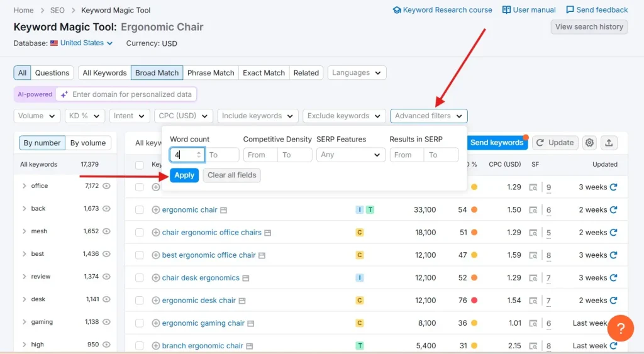Viewport: 644px width, 354px height.
Task: Open the User manual link
Action: 529,10
